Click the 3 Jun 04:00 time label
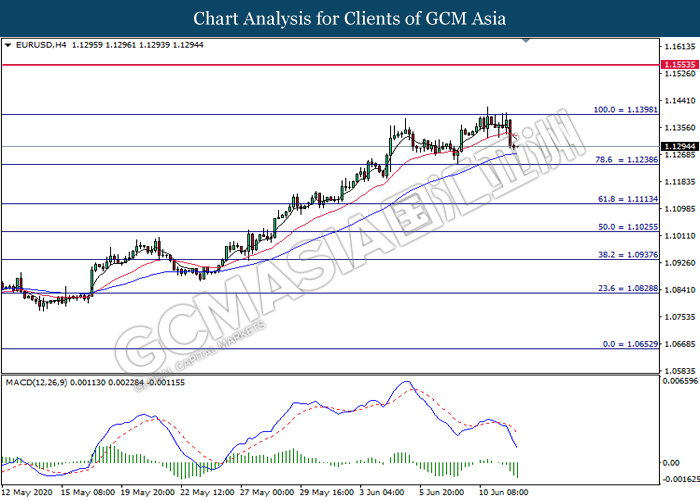The image size is (700, 500). [383, 492]
